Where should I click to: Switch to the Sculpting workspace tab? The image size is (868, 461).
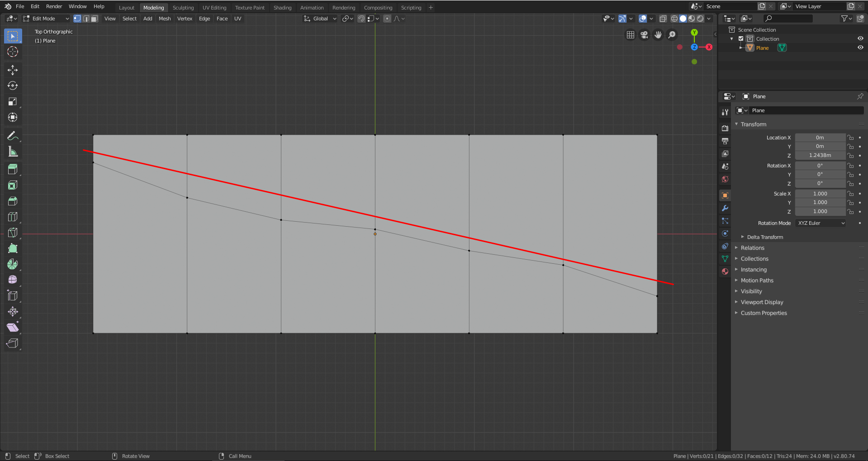[183, 8]
